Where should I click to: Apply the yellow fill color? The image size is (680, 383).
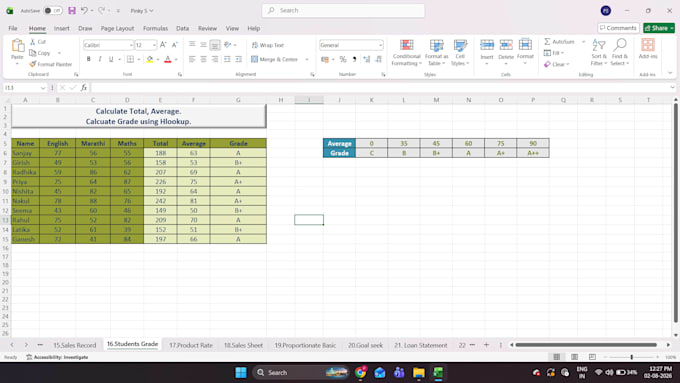tap(150, 59)
